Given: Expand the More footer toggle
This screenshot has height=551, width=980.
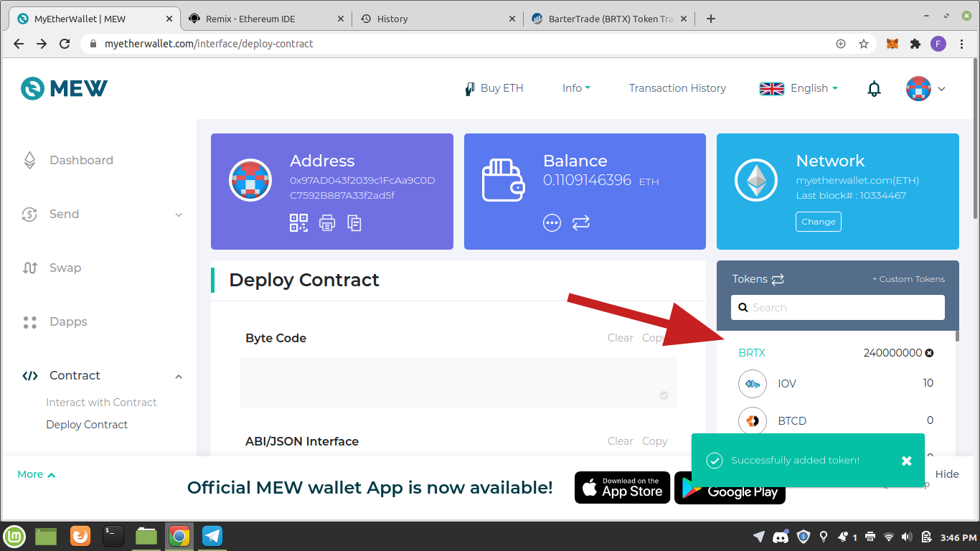Looking at the screenshot, I should click(x=37, y=474).
